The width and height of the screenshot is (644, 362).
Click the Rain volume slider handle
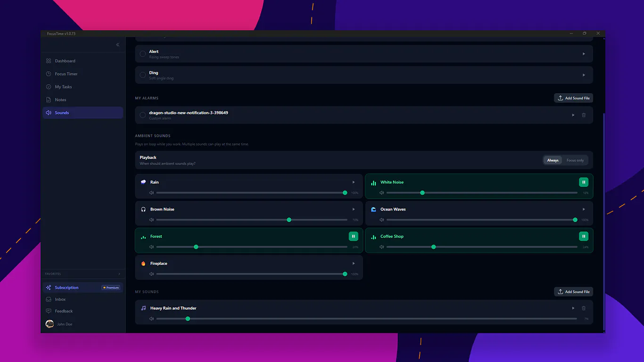coord(345,193)
